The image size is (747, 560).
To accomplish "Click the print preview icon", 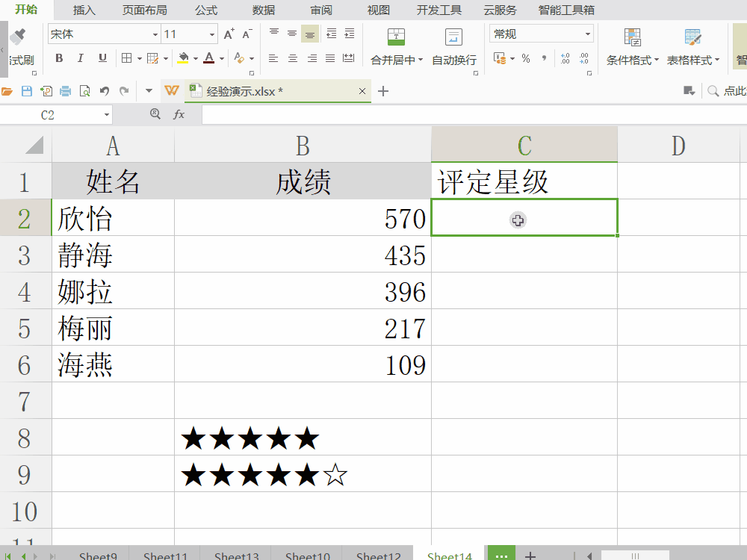I will (84, 91).
